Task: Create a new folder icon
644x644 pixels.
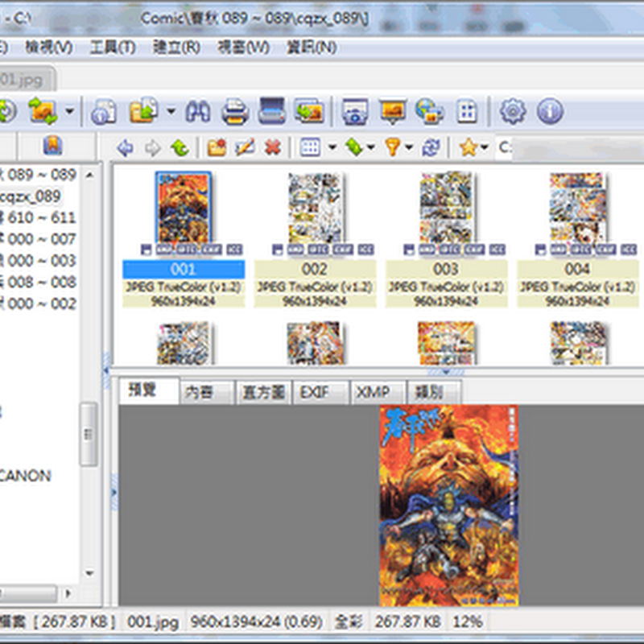Action: point(217,147)
